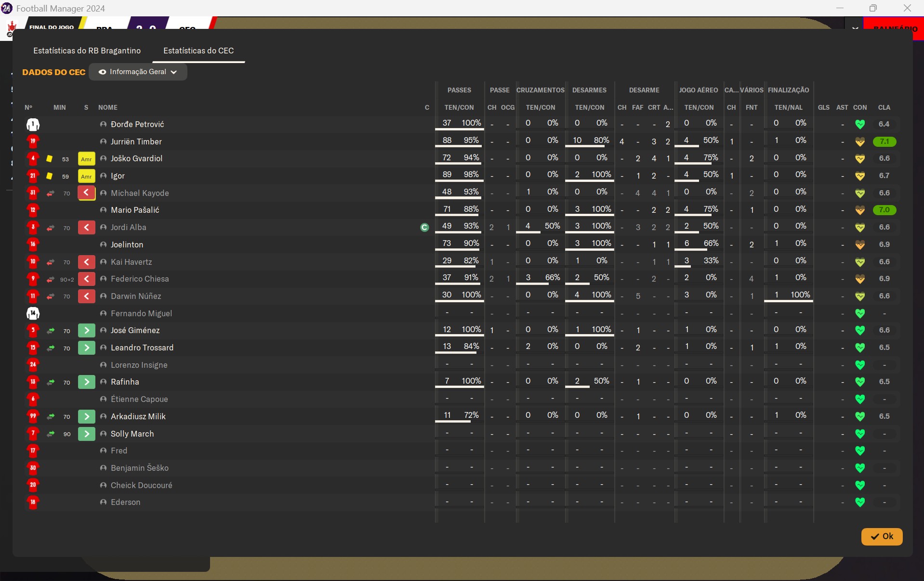This screenshot has width=924, height=581.
Task: Open the Informação Geral view dropdown
Action: coord(138,72)
